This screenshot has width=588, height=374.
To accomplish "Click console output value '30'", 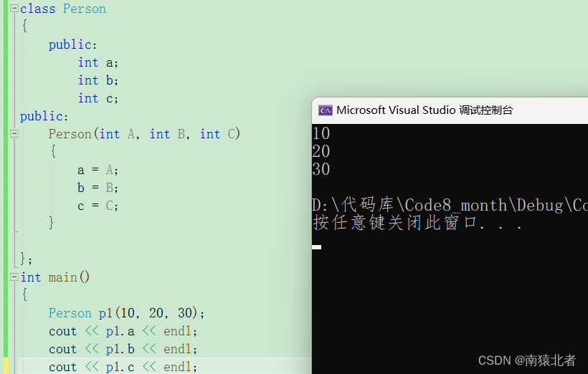I will (x=321, y=169).
